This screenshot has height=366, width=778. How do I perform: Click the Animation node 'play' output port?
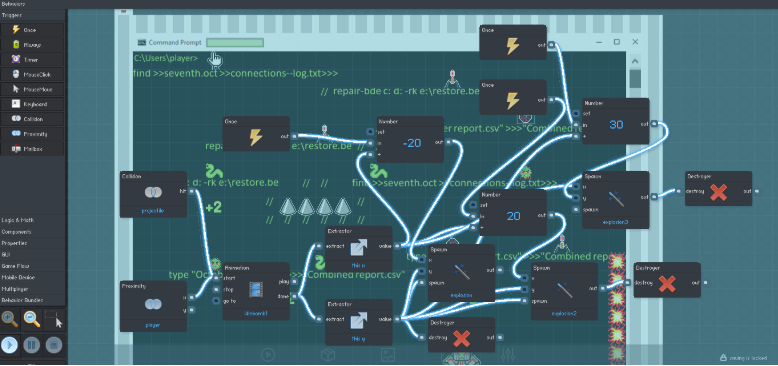point(293,281)
